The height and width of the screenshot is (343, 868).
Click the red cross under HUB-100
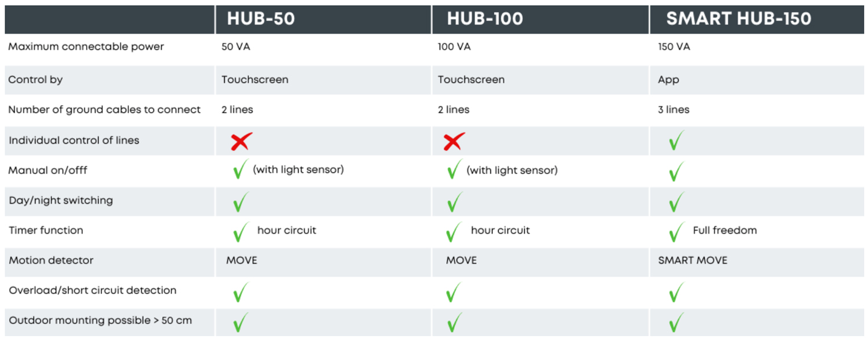(454, 141)
